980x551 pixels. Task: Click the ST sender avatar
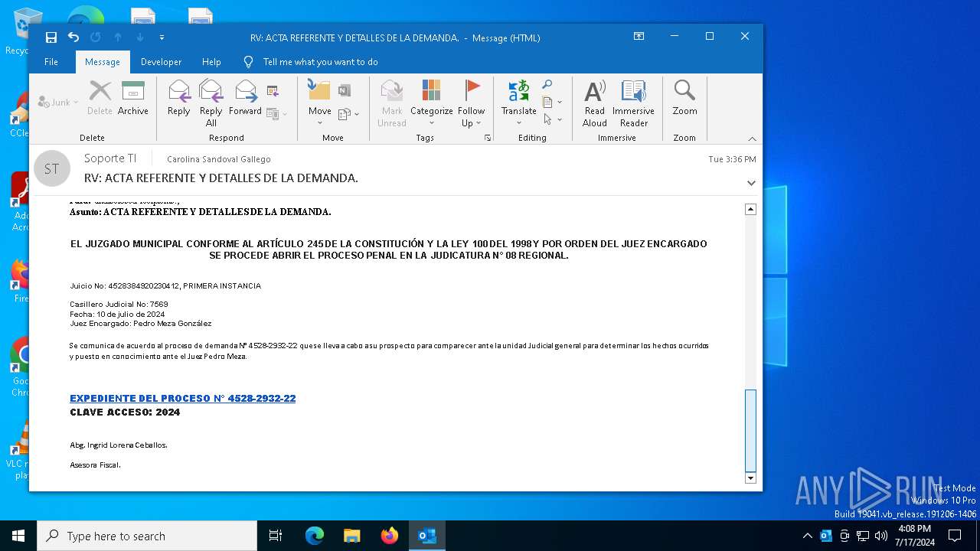(52, 169)
